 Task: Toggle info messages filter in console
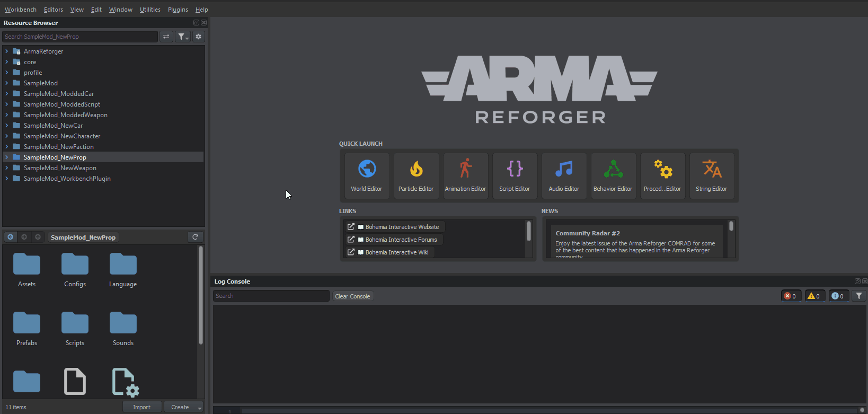click(838, 296)
